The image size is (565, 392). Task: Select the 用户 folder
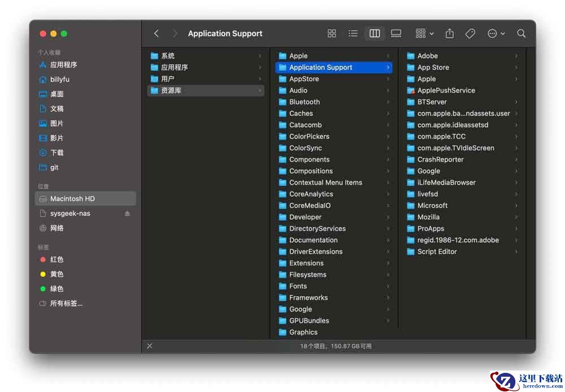206,79
